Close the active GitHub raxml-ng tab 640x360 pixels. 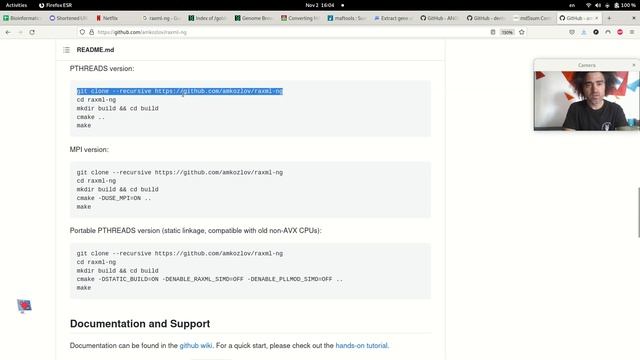click(x=596, y=18)
